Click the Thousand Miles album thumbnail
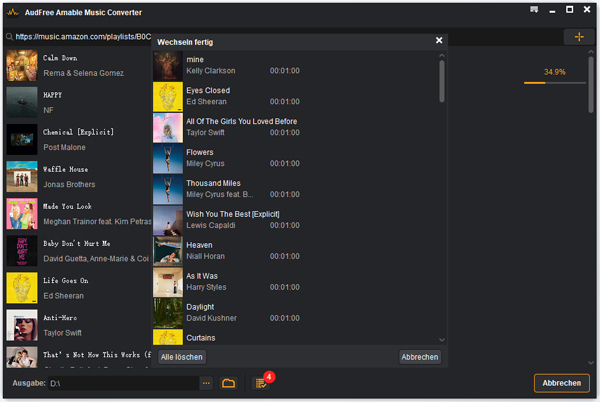600x402 pixels. pyautogui.click(x=168, y=190)
